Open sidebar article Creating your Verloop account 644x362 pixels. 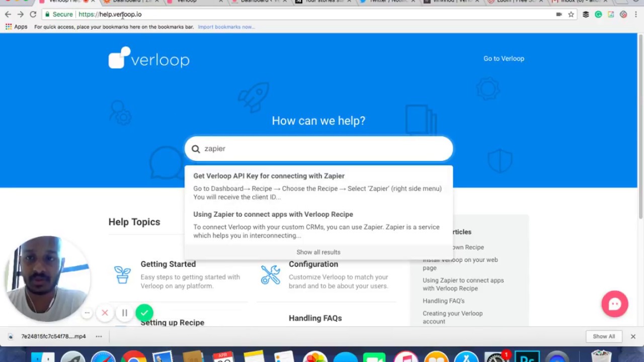pyautogui.click(x=453, y=317)
